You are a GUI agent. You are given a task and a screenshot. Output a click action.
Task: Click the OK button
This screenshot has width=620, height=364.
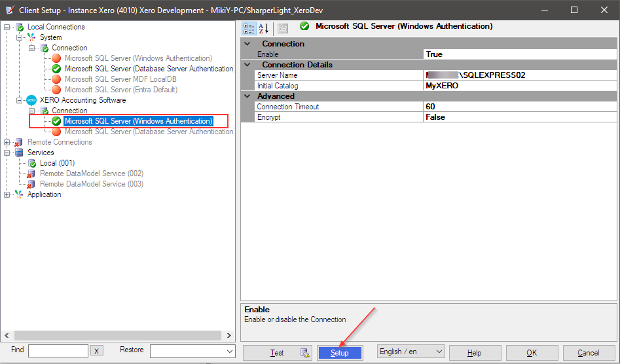pos(532,353)
